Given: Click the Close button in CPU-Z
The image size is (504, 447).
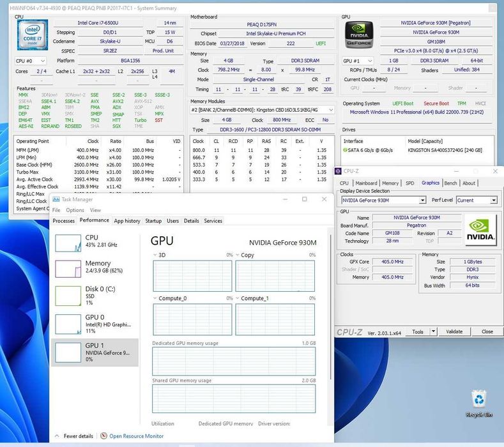Looking at the screenshot, I should coord(487,331).
